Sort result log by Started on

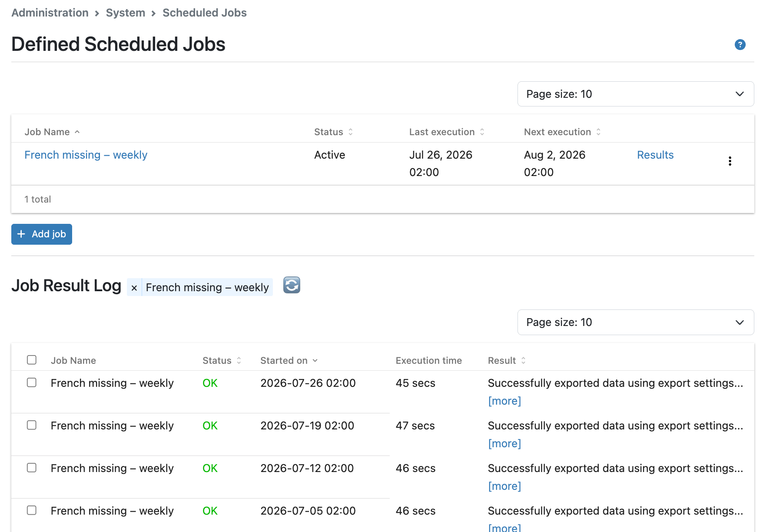click(289, 360)
